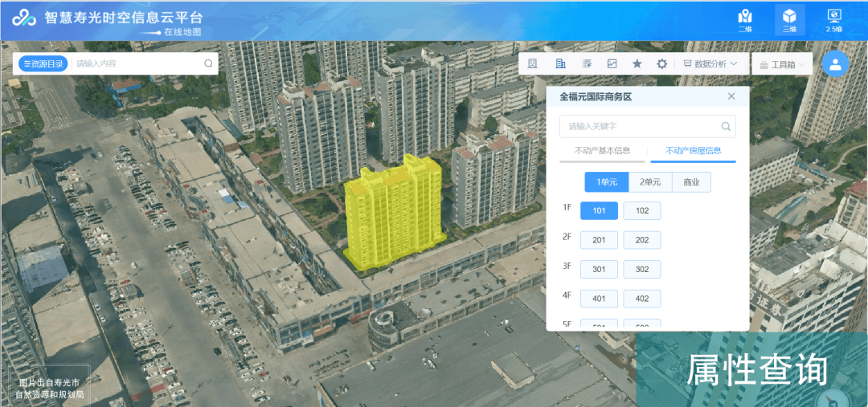The height and width of the screenshot is (407, 868).
Task: Click the list-select cursor toolbar icon
Action: click(x=587, y=63)
